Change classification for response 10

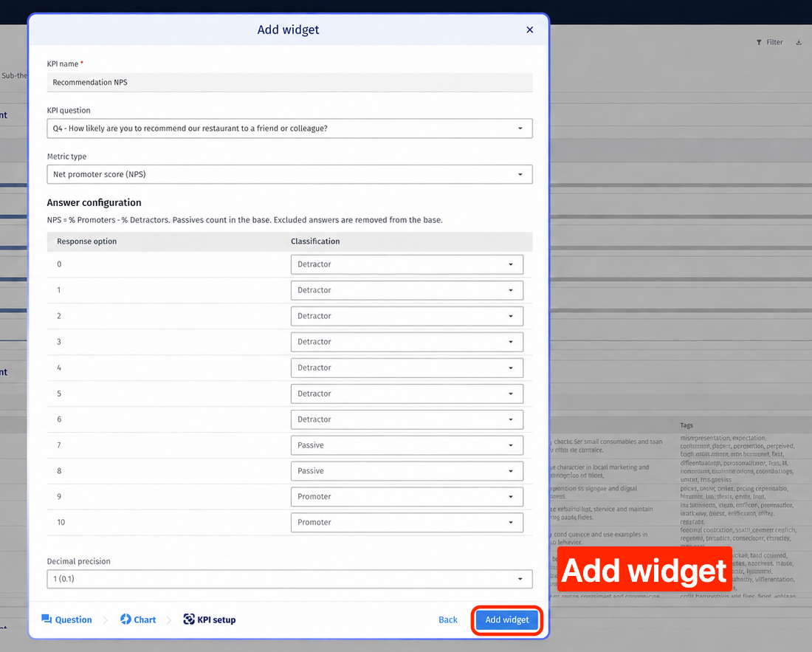click(407, 522)
